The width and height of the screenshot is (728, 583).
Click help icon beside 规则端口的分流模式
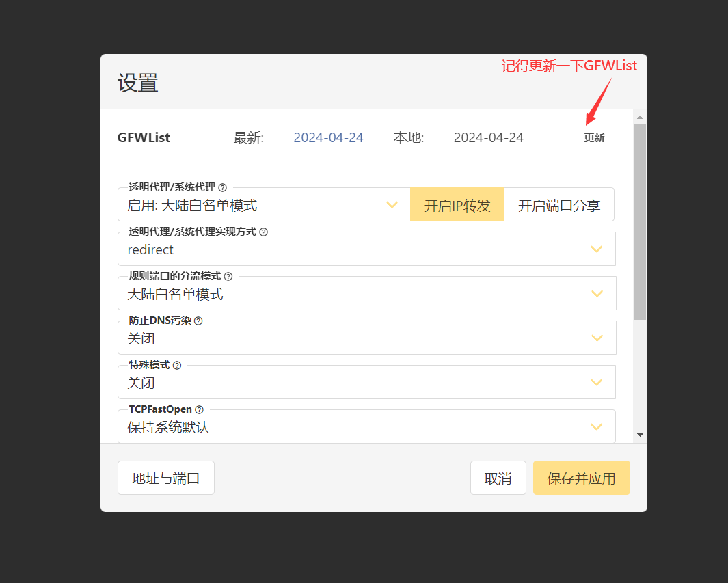click(228, 277)
